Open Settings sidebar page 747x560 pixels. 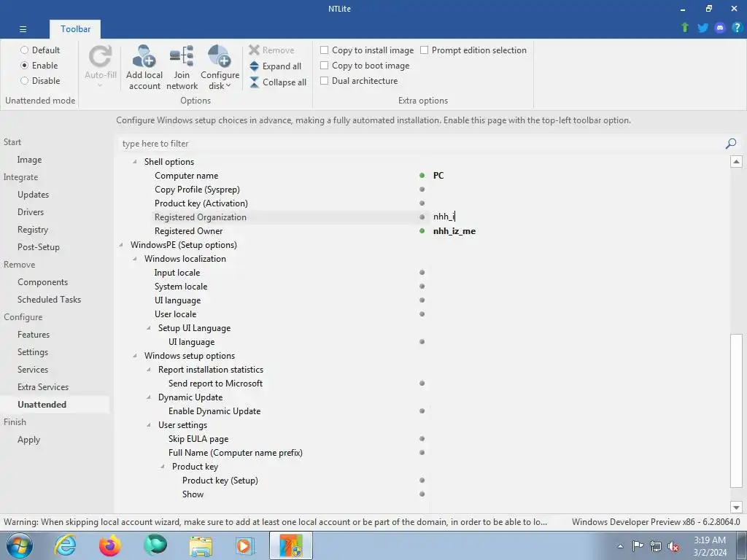pyautogui.click(x=32, y=352)
